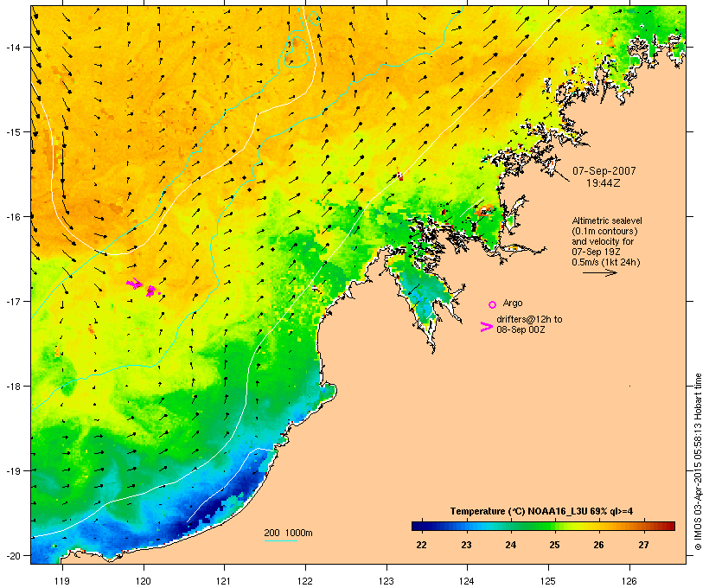This screenshot has width=709, height=588.
Task: Click the 122 longitude axis label
Action: pos(304,581)
